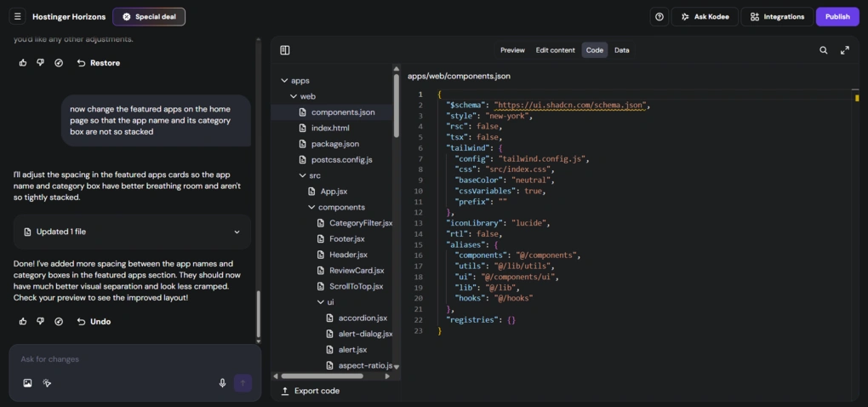
Task: Thumbs down the message above Restore
Action: (40, 62)
